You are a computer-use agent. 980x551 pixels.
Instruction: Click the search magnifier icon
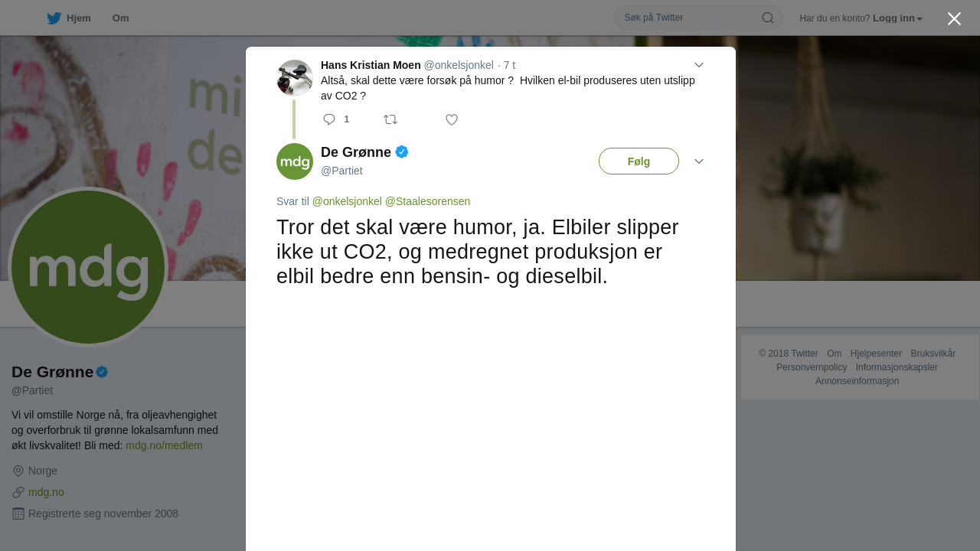(767, 18)
